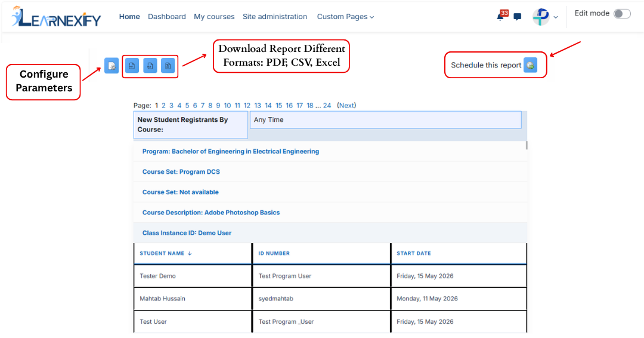Go to page 7

pyautogui.click(x=203, y=106)
